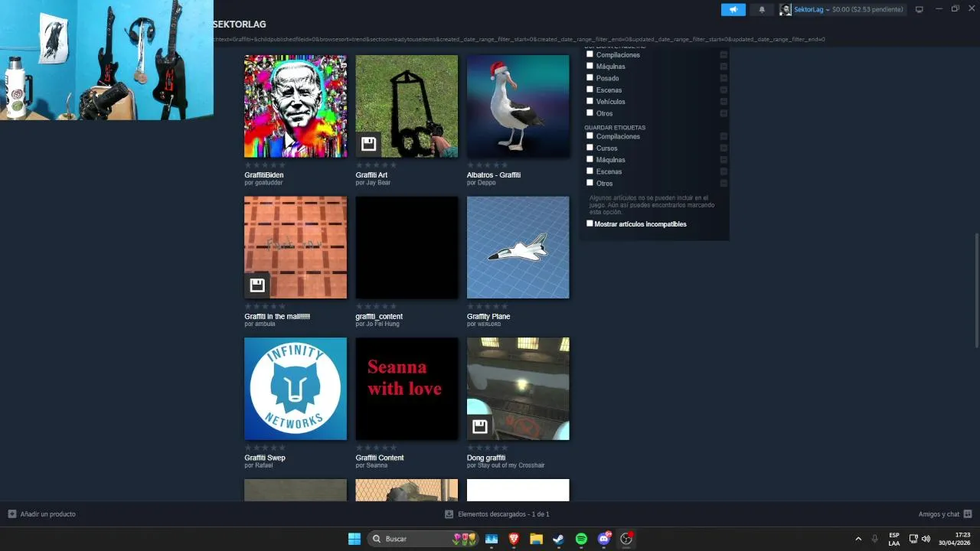Launch Brave browser from the taskbar
This screenshot has width=980, height=551.
click(x=514, y=539)
